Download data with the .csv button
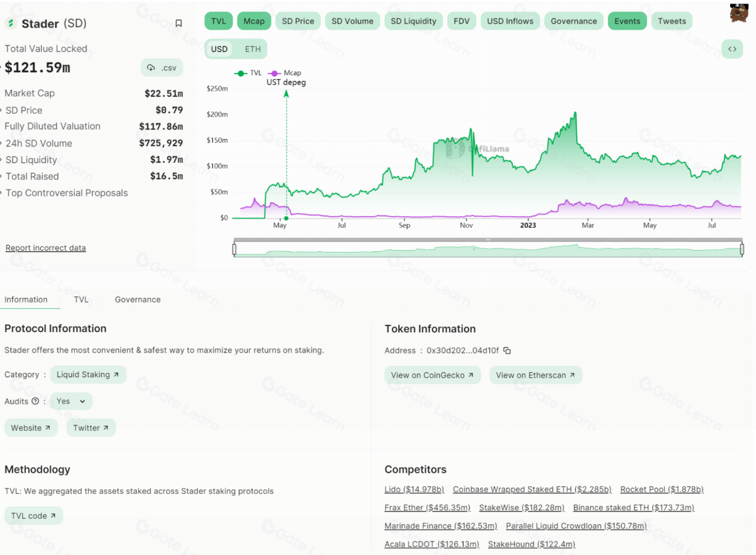 point(162,68)
